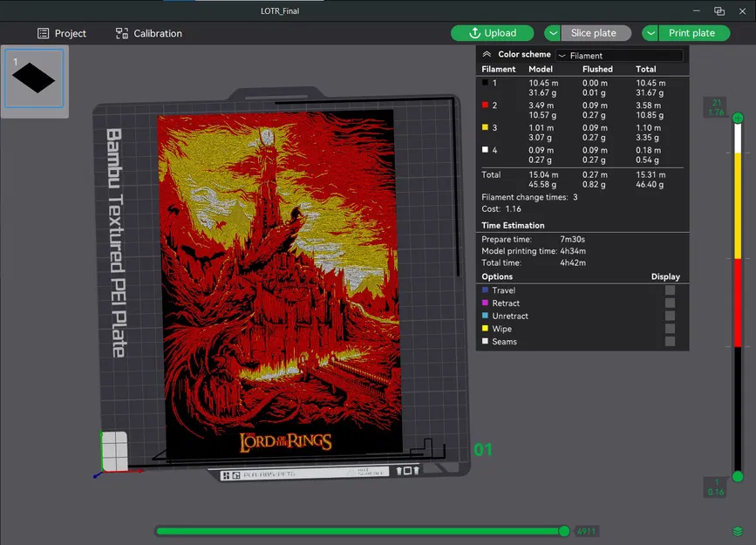Click the top layer slider handle with plus
The image size is (756, 545).
tap(738, 118)
